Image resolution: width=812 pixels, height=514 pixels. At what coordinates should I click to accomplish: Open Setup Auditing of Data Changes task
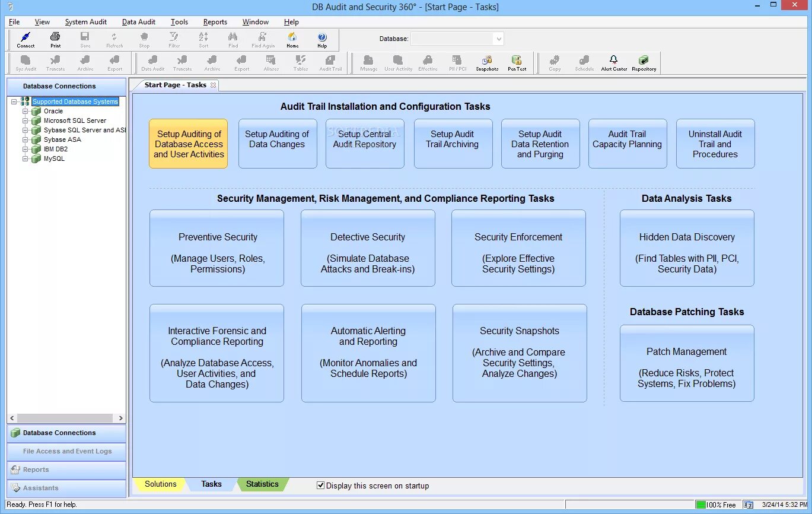point(277,144)
